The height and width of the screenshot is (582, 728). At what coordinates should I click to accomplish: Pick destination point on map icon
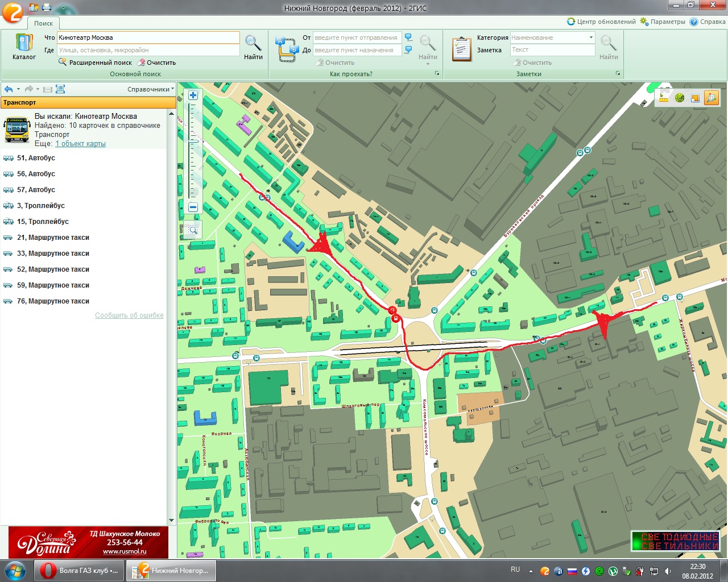coord(408,50)
